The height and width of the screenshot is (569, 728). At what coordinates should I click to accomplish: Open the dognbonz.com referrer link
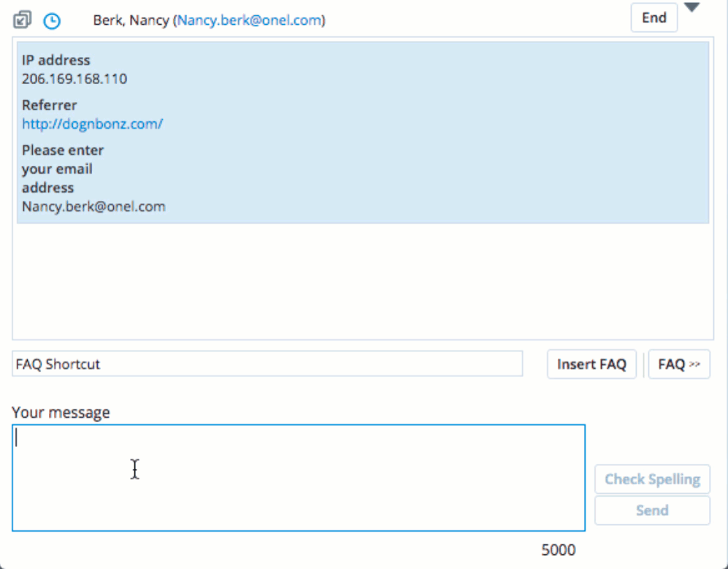pos(93,124)
